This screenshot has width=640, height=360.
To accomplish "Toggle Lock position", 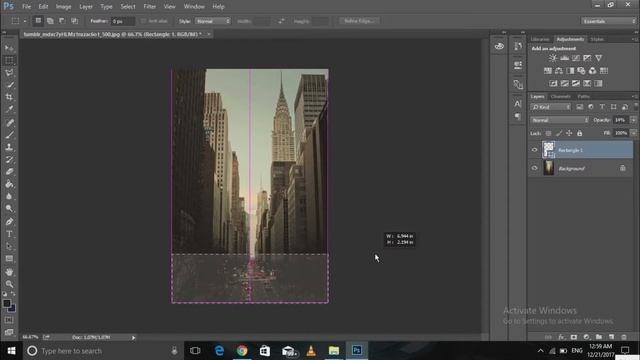I will tap(569, 133).
